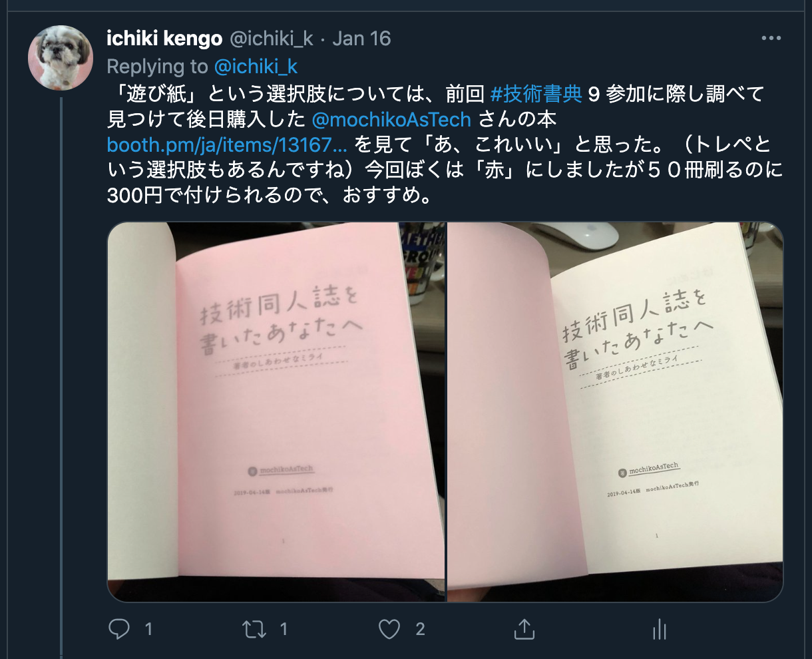Click the retweet arrows icon
Image resolution: width=812 pixels, height=659 pixels.
click(255, 629)
